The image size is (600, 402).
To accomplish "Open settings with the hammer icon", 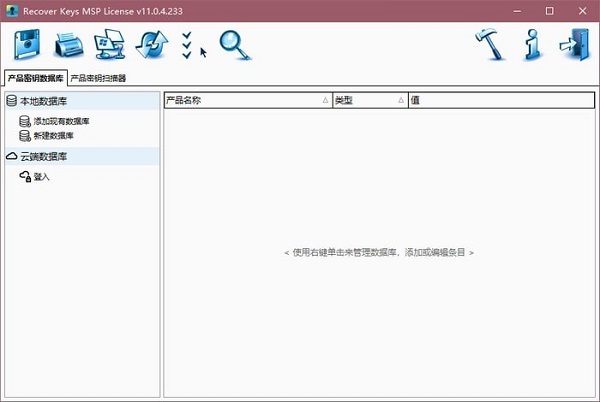I will pyautogui.click(x=489, y=44).
